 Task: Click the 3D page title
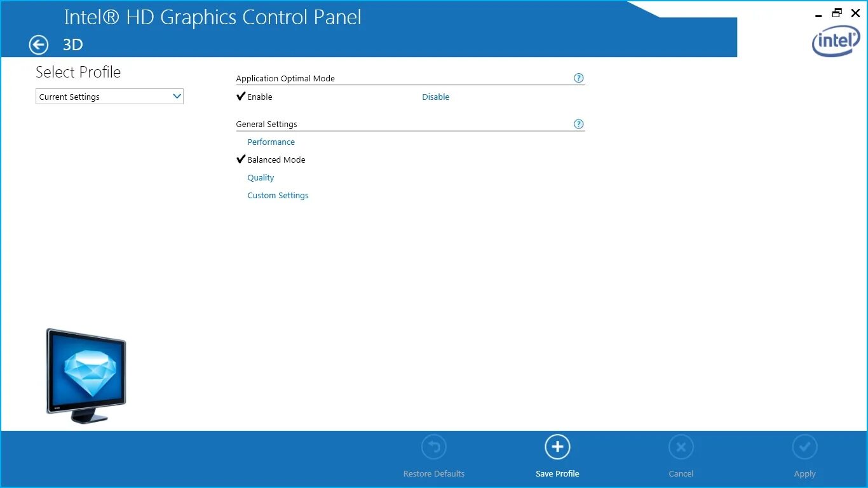pyautogui.click(x=73, y=45)
